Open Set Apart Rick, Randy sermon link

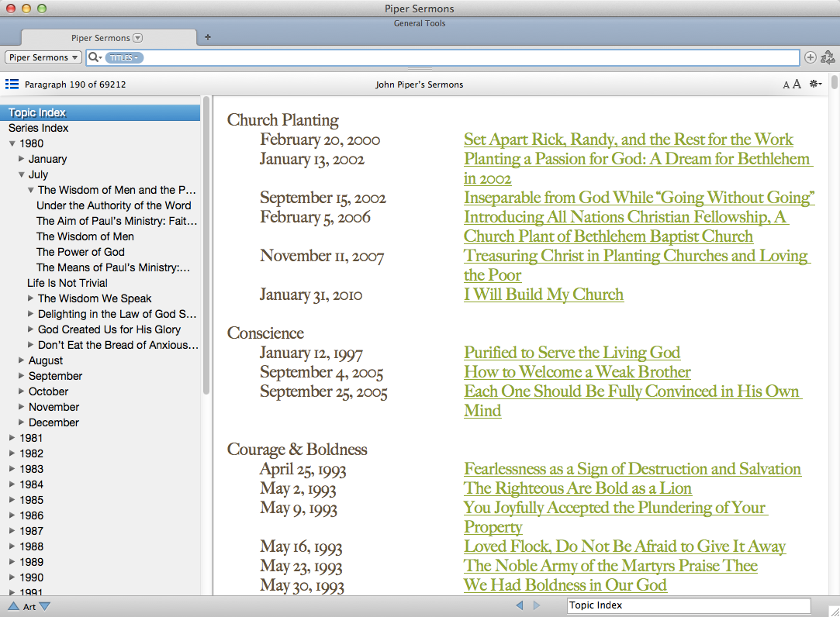click(x=628, y=140)
